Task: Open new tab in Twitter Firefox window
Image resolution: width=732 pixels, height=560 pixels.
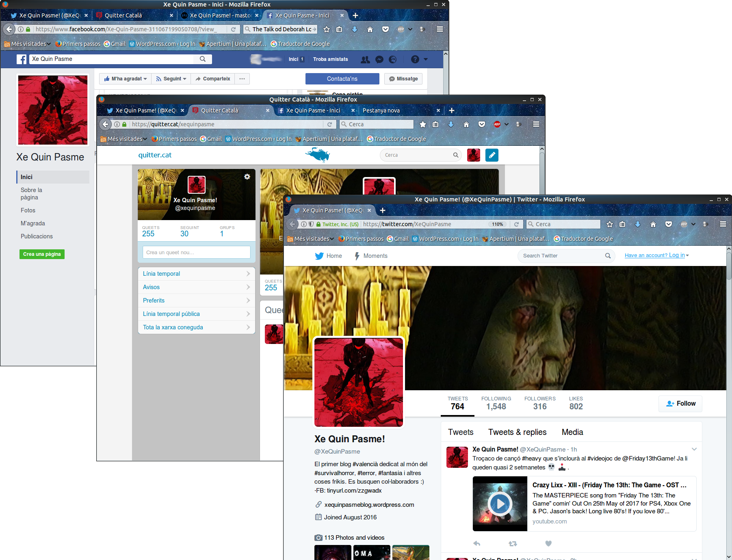Action: [x=383, y=210]
